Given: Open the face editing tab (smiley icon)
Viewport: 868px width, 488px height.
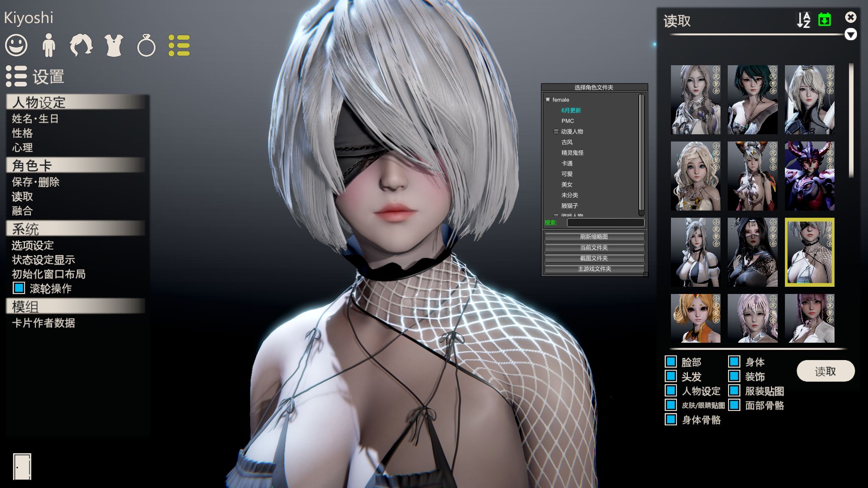Looking at the screenshot, I should coord(16,45).
